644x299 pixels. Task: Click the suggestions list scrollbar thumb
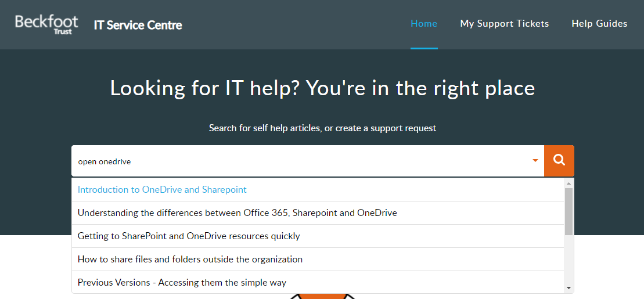pyautogui.click(x=569, y=211)
